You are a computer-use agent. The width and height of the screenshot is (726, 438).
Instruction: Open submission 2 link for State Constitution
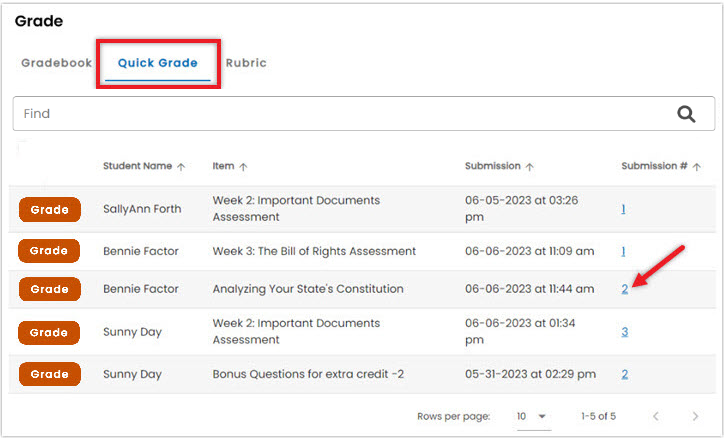pyautogui.click(x=625, y=289)
